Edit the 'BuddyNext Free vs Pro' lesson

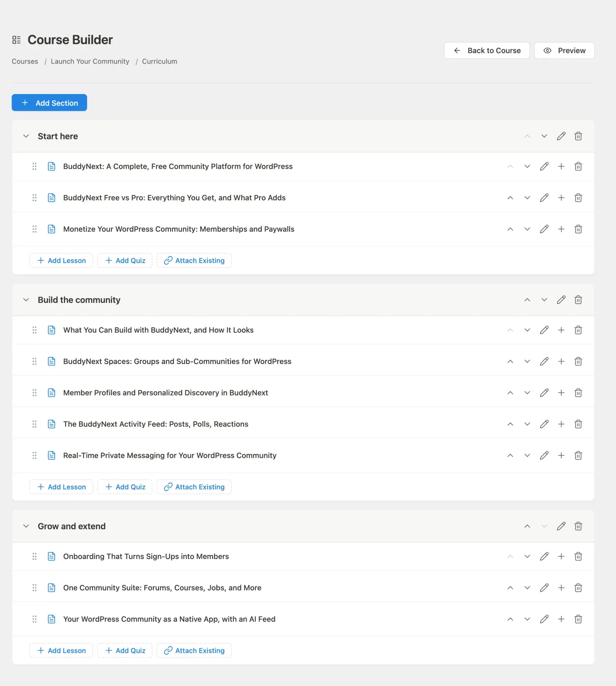pos(544,198)
